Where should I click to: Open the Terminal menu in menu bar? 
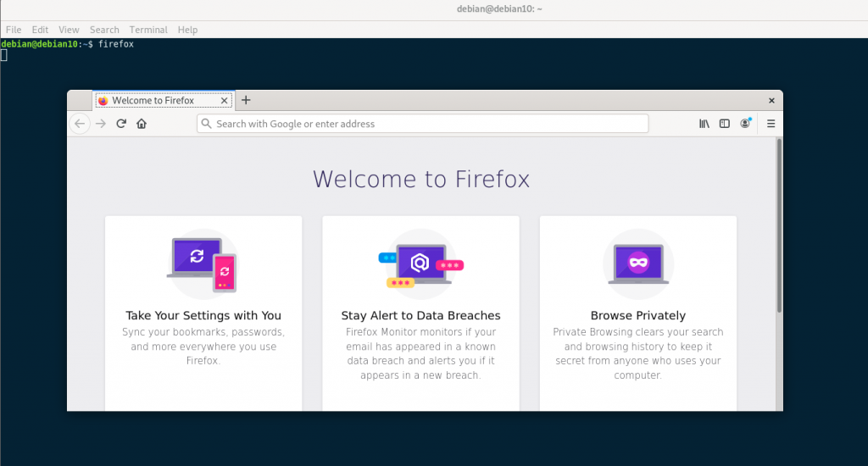coord(148,30)
